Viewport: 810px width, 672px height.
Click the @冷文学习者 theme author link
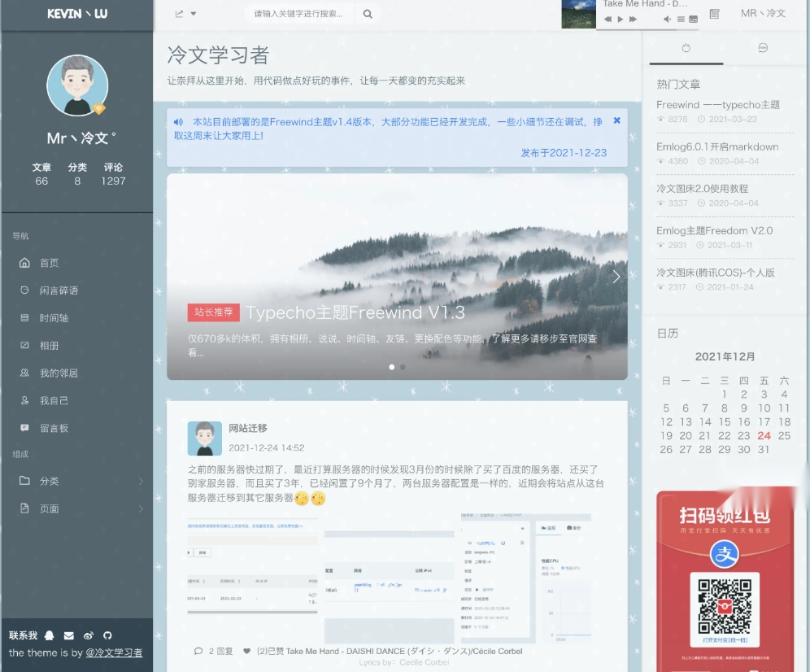(x=114, y=653)
